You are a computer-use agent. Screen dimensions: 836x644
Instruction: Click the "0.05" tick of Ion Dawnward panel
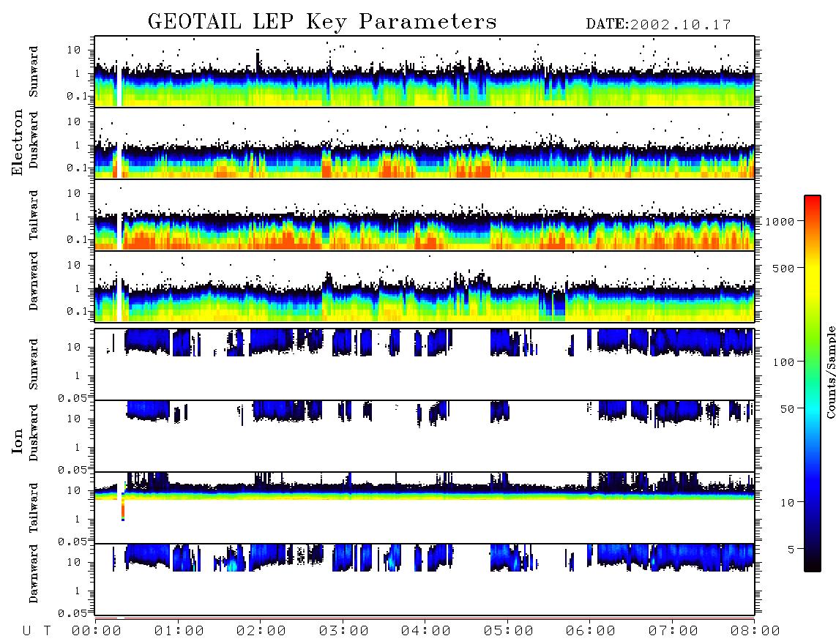pos(72,613)
